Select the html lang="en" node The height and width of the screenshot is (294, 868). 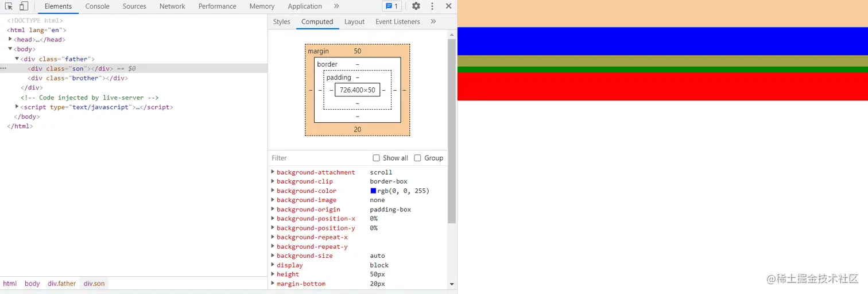(37, 30)
